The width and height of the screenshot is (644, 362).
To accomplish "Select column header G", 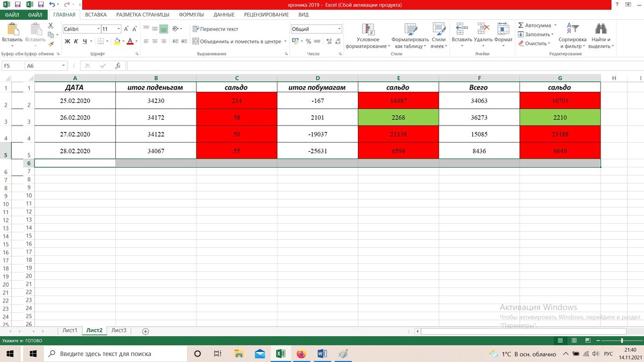I will (x=560, y=78).
